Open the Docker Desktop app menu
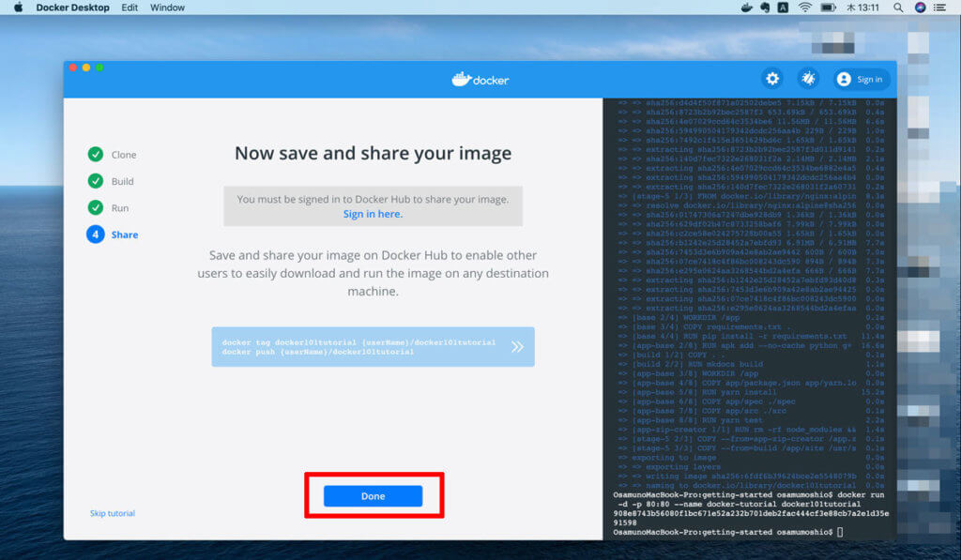 [72, 8]
